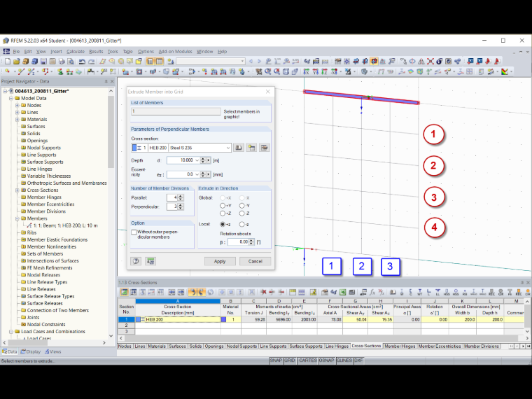Enable 'Without outer perpendicular members' checkbox
532x399 pixels.
click(x=134, y=232)
